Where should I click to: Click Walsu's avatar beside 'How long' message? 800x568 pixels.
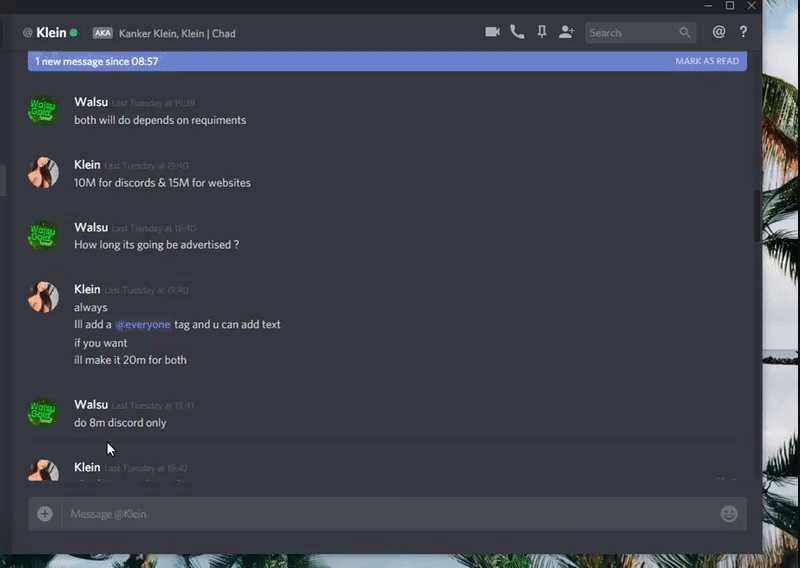point(43,235)
